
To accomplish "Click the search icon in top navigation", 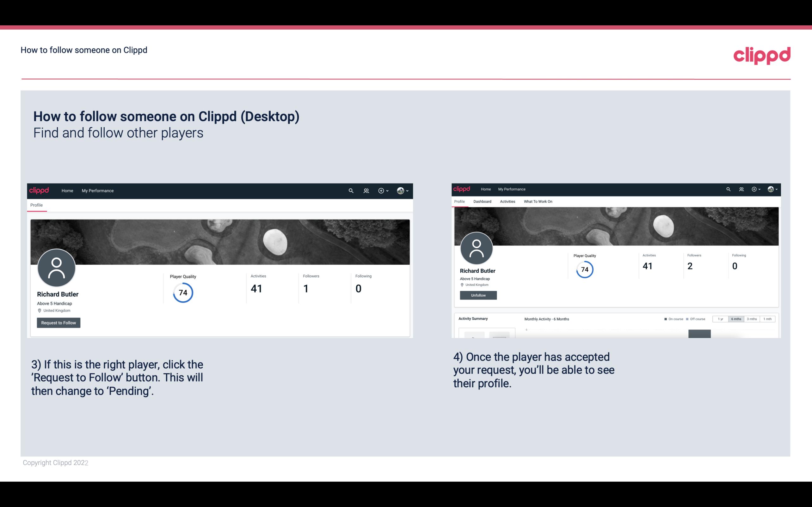I will (x=351, y=190).
